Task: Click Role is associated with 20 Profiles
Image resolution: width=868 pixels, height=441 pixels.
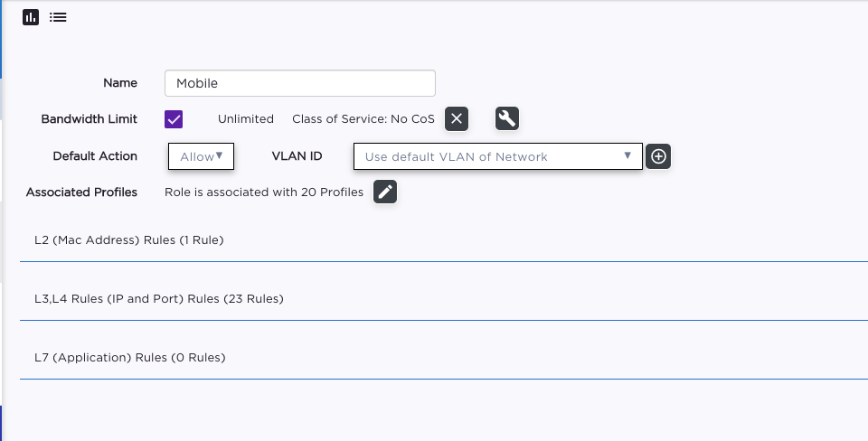Action: point(264,192)
